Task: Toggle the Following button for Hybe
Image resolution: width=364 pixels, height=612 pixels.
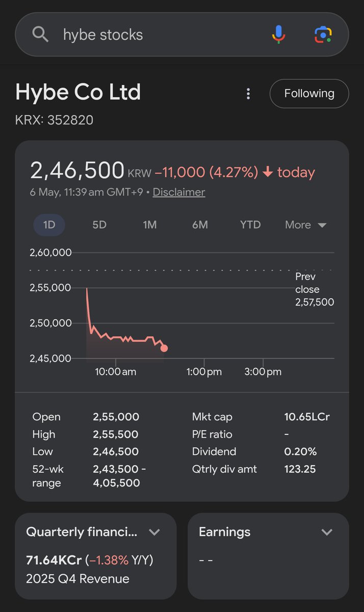Action: pos(309,94)
